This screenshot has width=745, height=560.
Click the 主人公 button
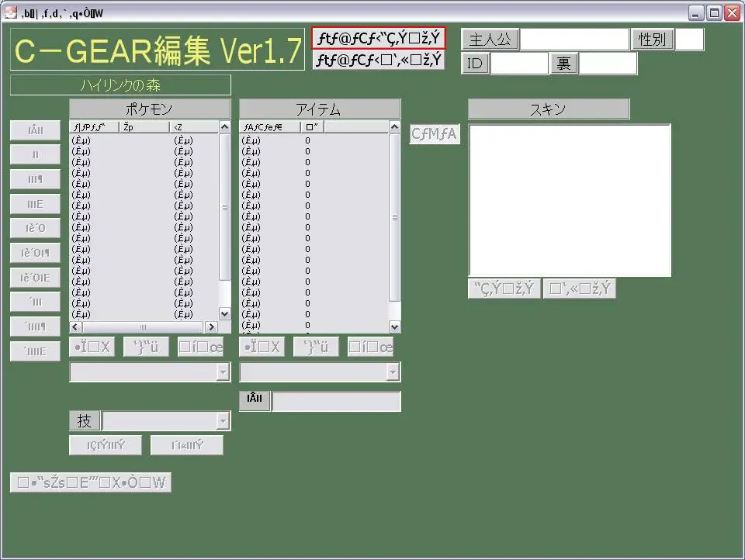coord(490,39)
